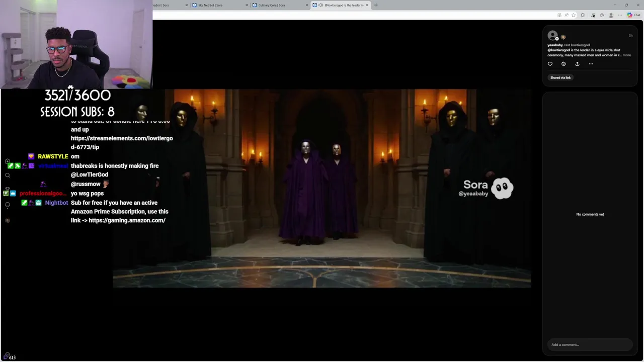Image resolution: width=644 pixels, height=362 pixels.
Task: Open the streamelements tip link in chat
Action: click(x=122, y=143)
